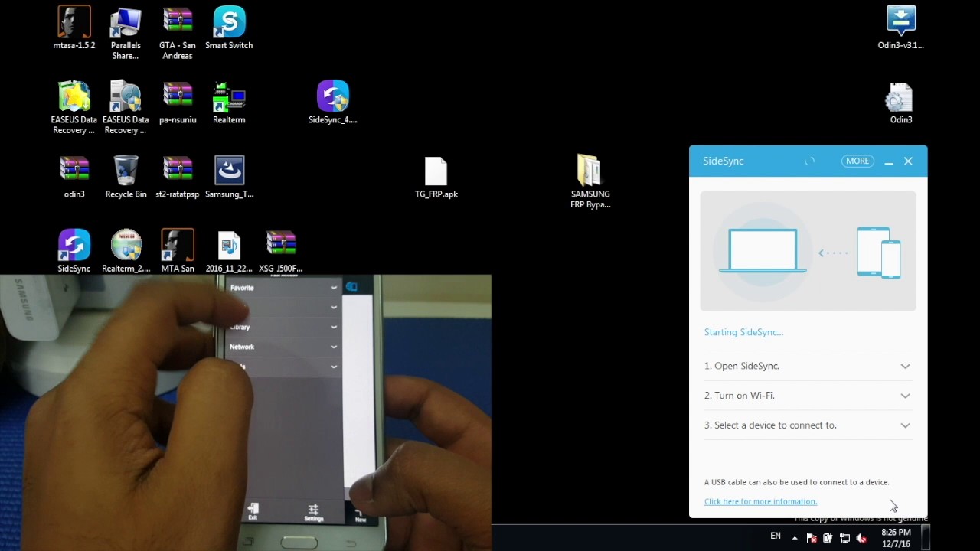Screen dimensions: 980x551
Task: Open the Recycle Bin
Action: (x=126, y=177)
